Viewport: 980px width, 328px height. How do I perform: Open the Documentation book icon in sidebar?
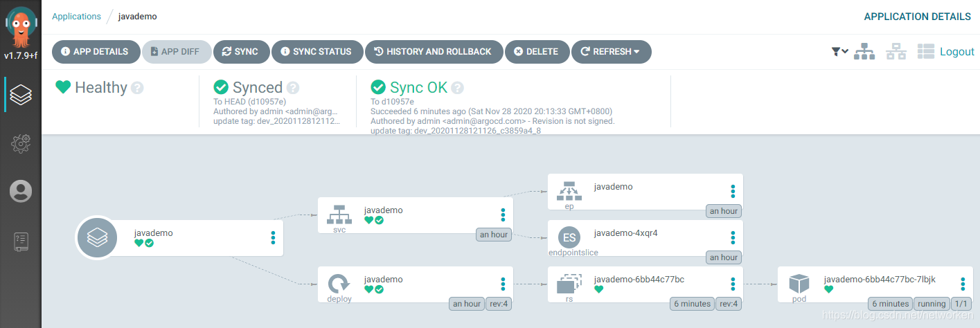coord(21,242)
